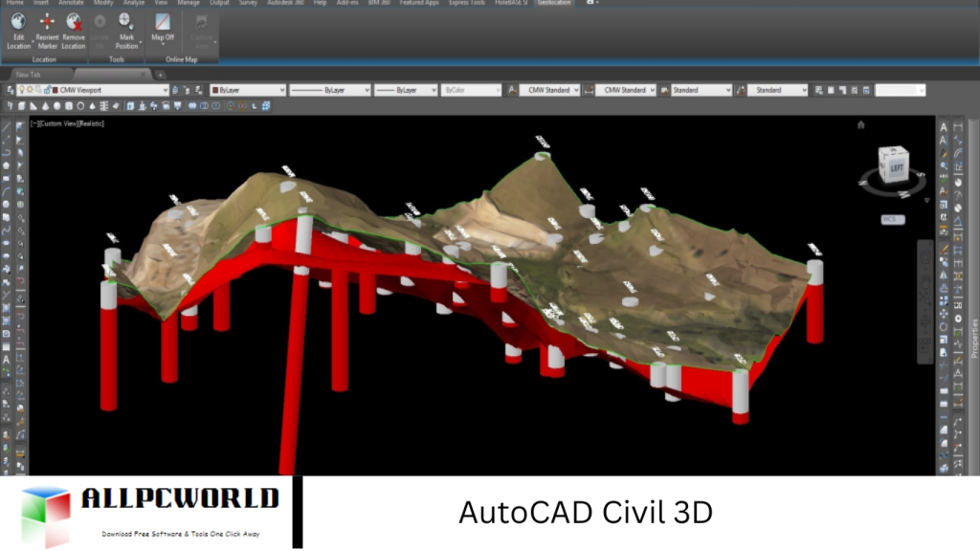The height and width of the screenshot is (551, 980).
Task: Click the empty dropdown field at toolbar end
Action: pos(900,90)
